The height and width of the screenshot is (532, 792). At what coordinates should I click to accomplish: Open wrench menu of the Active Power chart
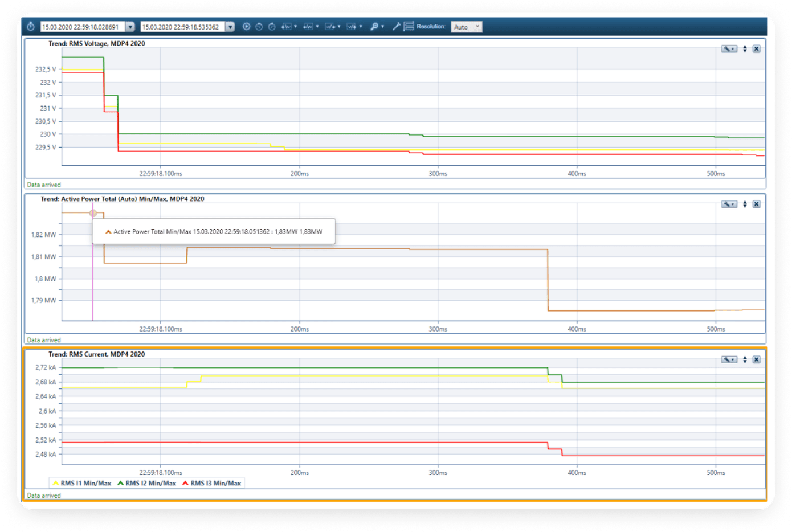(729, 204)
